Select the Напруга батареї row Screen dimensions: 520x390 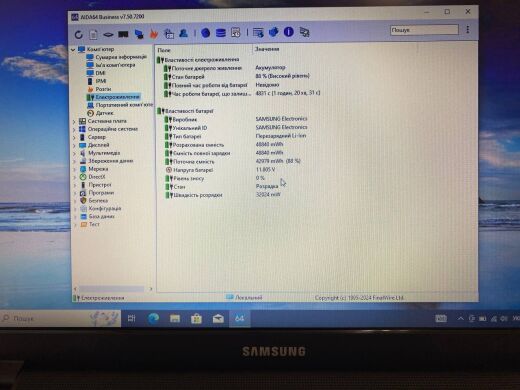click(x=221, y=170)
